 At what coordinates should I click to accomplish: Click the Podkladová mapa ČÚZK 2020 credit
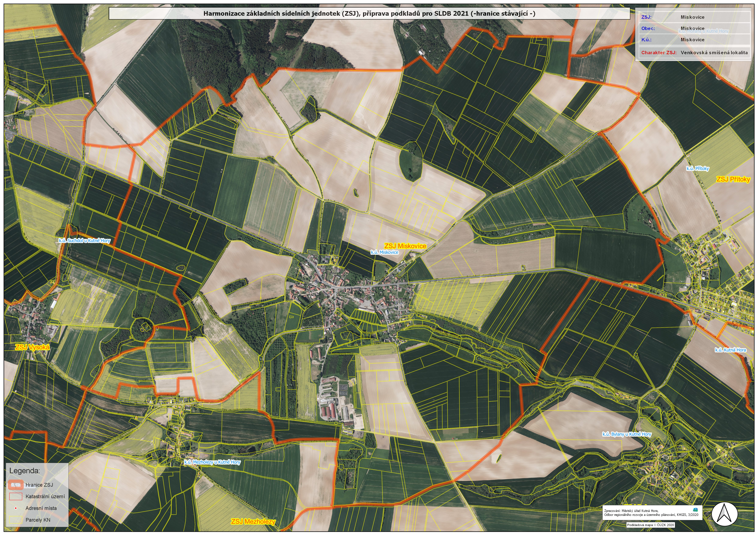650,525
